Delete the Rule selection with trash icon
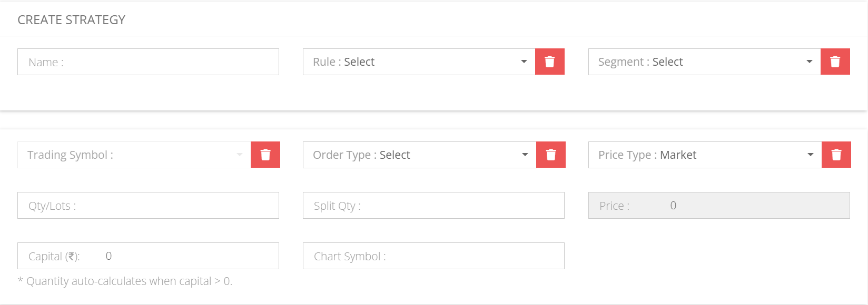Image resolution: width=868 pixels, height=305 pixels. click(549, 62)
